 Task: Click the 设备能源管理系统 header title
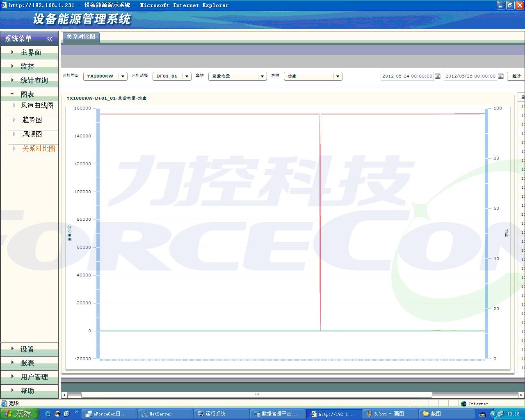click(x=82, y=19)
